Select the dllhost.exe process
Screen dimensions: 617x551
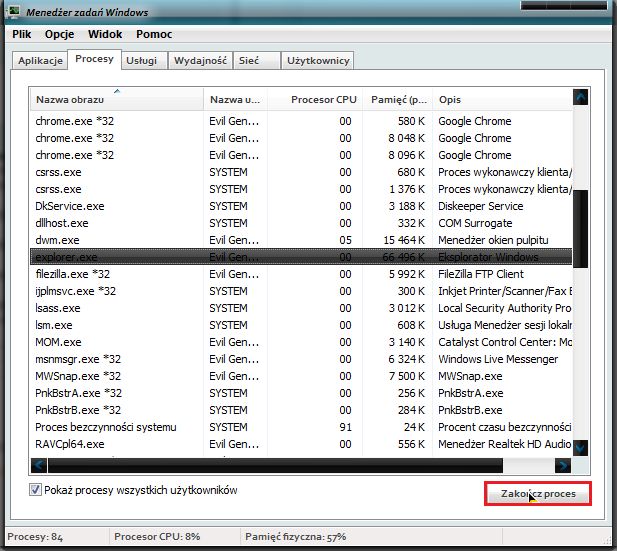pos(301,223)
